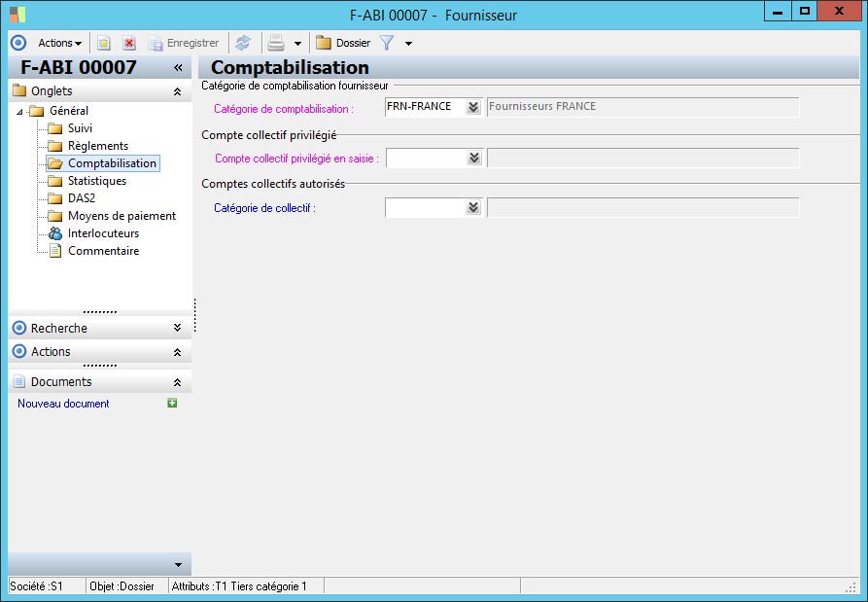Click the Suivi folder icon
Screen dimensions: 868x602
[x=54, y=128]
